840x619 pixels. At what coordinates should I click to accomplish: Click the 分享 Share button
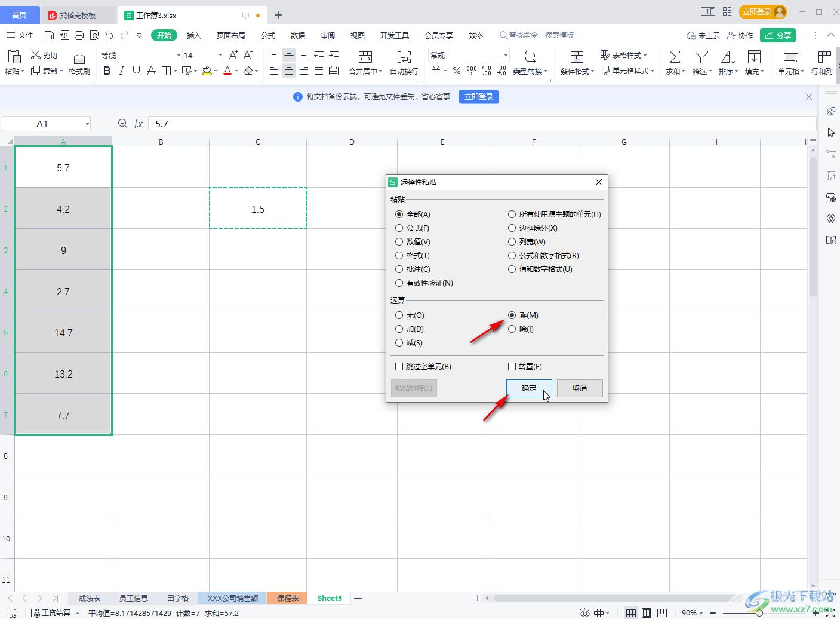pos(779,35)
